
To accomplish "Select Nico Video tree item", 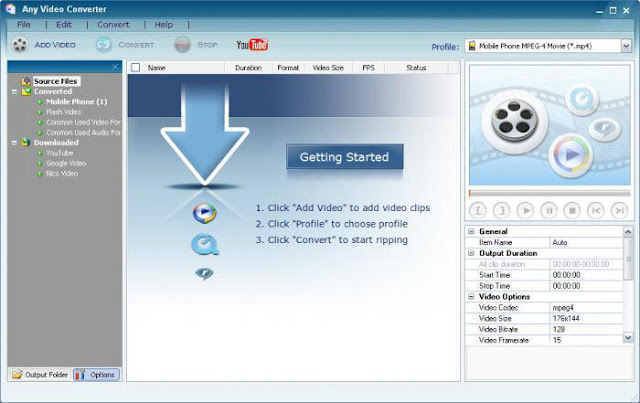I will [62, 173].
